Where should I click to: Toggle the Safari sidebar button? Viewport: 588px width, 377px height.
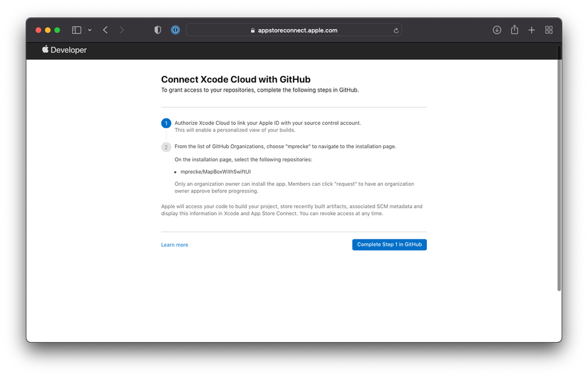tap(76, 30)
